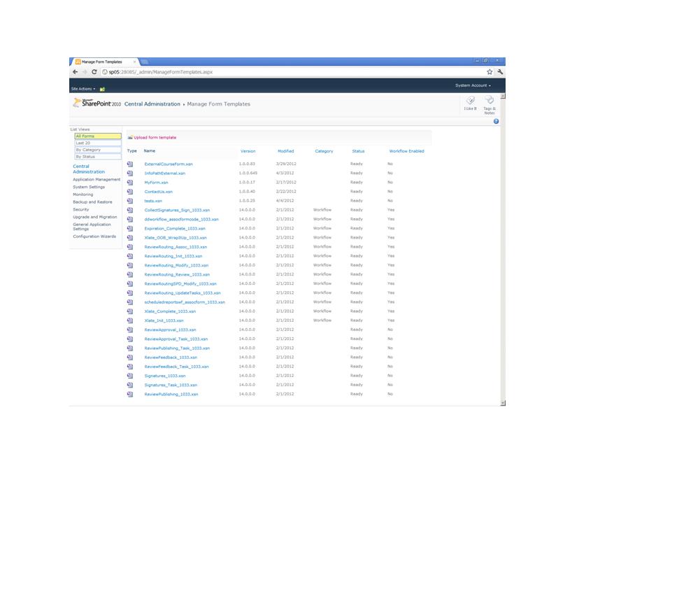700x608 pixels.
Task: Bookmark the page using the star icon
Action: pos(490,72)
